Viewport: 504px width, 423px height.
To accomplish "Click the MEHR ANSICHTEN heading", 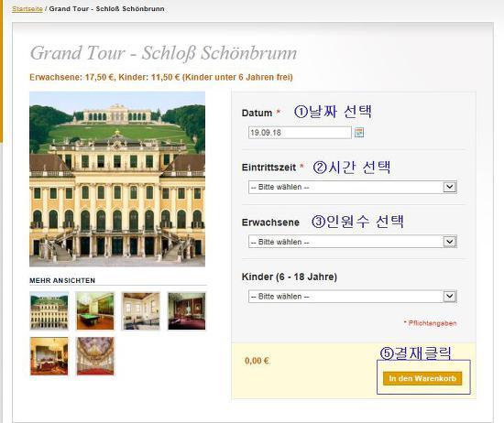I will click(62, 280).
